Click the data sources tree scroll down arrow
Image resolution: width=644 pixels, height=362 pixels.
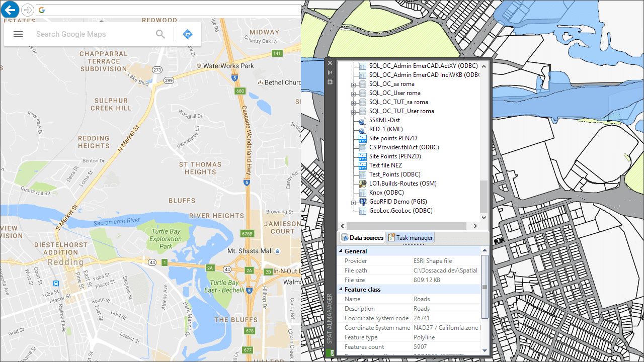(484, 218)
